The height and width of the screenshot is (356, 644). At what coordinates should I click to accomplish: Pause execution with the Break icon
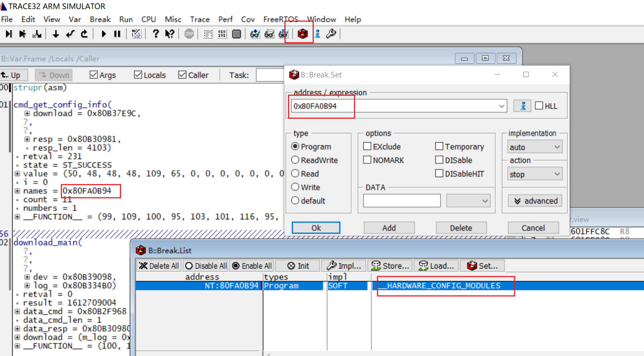pyautogui.click(x=117, y=34)
